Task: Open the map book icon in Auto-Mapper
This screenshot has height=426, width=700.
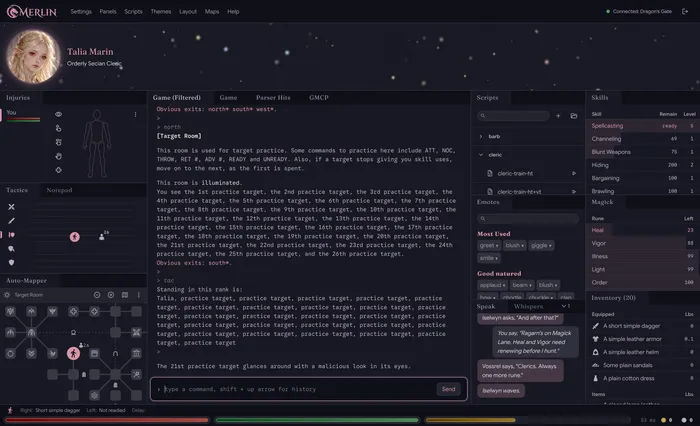Action: (x=125, y=295)
